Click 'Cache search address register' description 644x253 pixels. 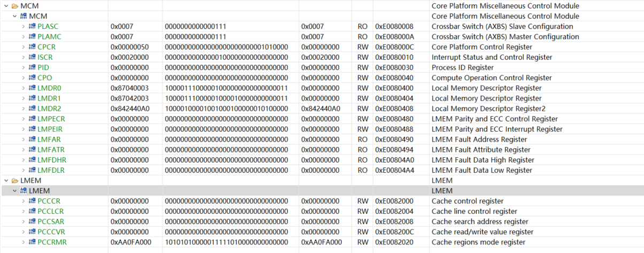coord(480,221)
